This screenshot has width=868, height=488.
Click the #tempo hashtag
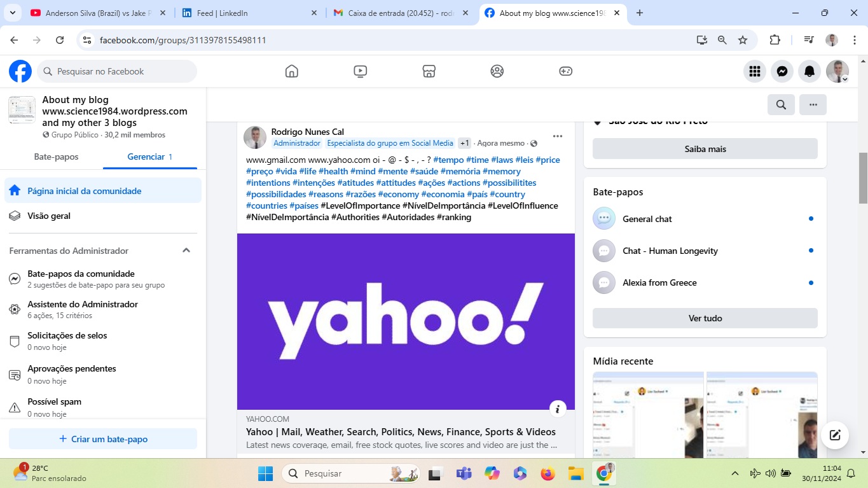[x=448, y=160]
